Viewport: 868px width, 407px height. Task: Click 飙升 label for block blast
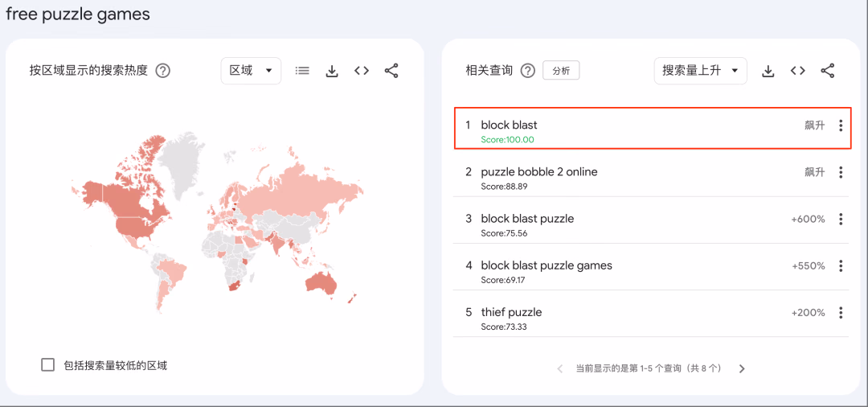coord(815,125)
